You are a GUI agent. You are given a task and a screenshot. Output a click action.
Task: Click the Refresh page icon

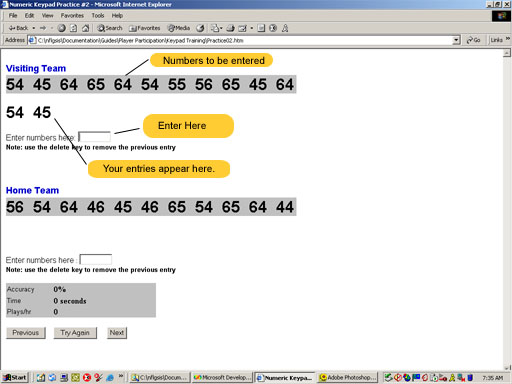[73, 28]
